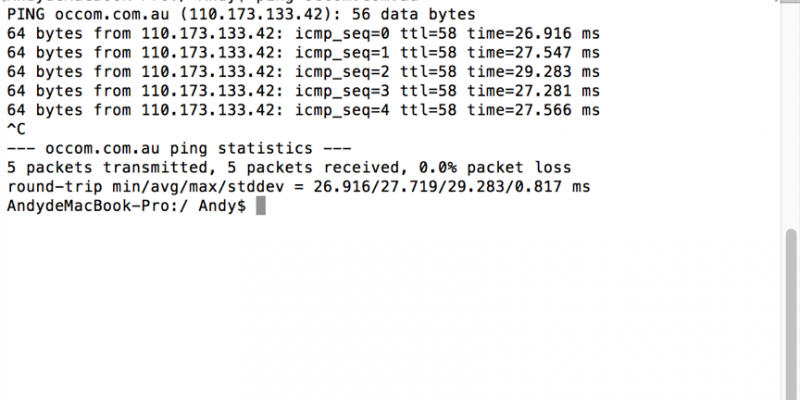The height and width of the screenshot is (400, 800).
Task: Click the vertical scrollbar thumb
Action: tap(791, 314)
